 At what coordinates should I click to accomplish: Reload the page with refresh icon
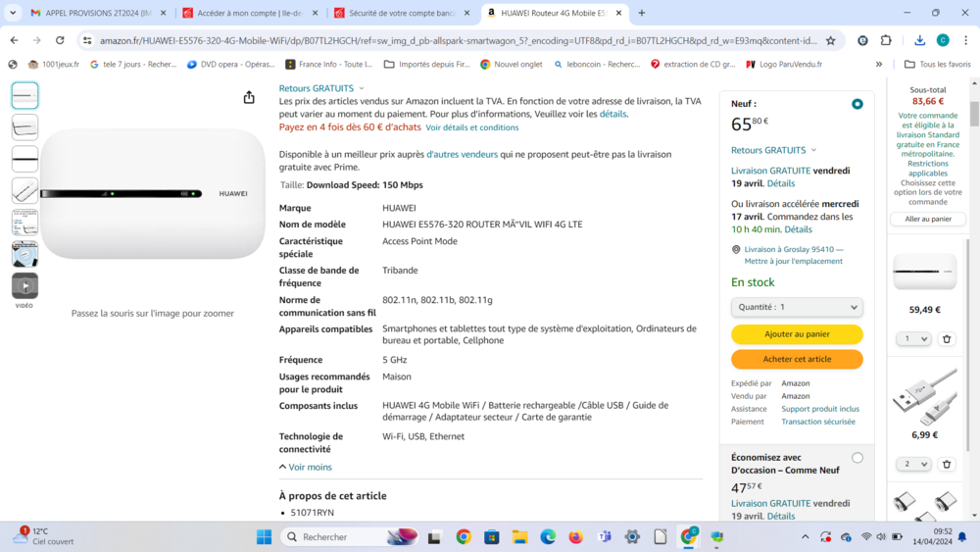click(60, 40)
